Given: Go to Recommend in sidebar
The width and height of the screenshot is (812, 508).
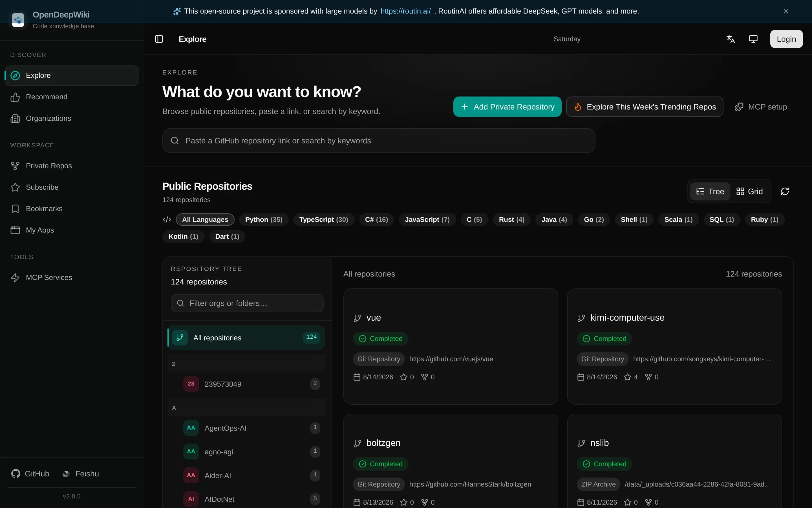Looking at the screenshot, I should click(x=72, y=97).
